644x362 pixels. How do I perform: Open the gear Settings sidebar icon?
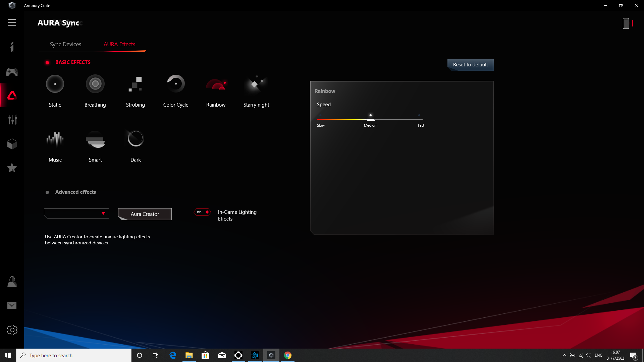(x=12, y=330)
